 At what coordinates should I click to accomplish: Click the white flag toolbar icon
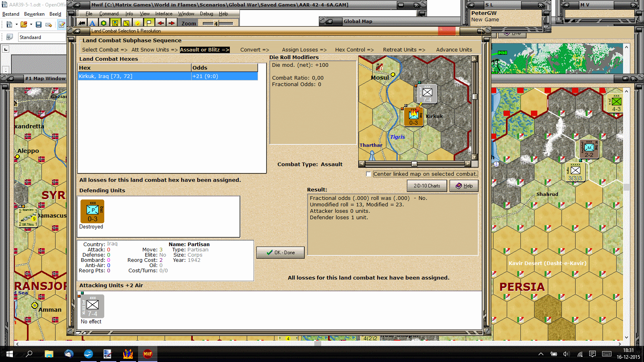pos(149,23)
